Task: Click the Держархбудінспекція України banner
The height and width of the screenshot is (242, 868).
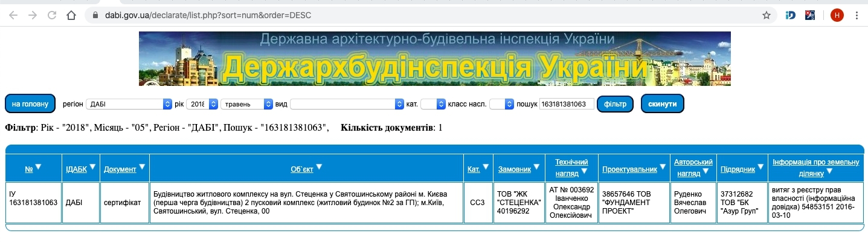Action: [434, 59]
